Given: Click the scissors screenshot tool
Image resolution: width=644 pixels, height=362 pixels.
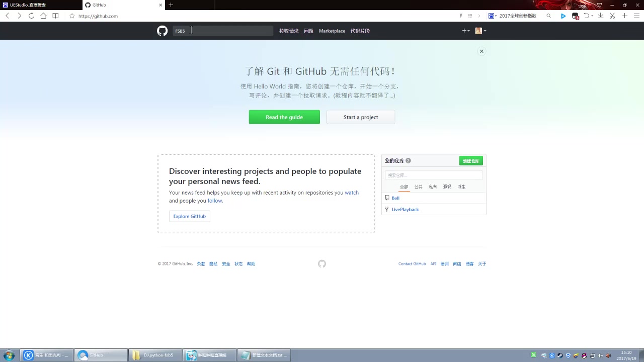Looking at the screenshot, I should pyautogui.click(x=612, y=16).
